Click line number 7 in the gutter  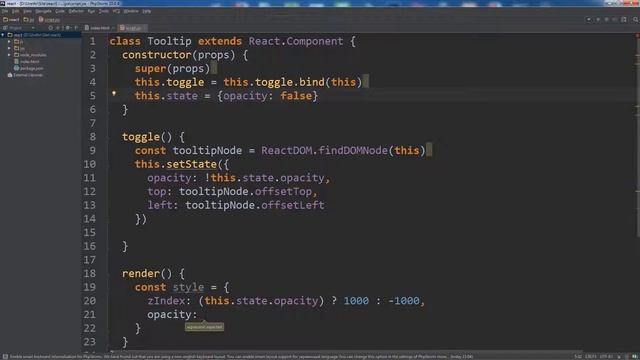click(x=93, y=123)
